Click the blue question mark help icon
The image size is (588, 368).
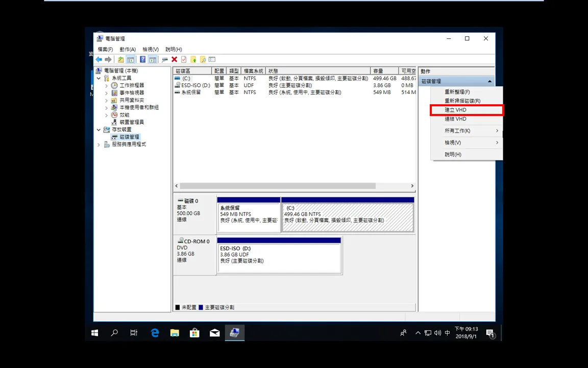coord(142,59)
